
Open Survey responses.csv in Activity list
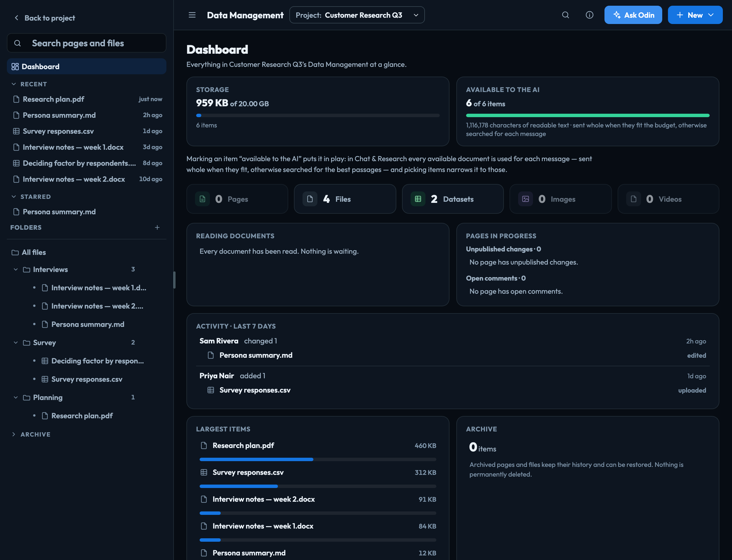tap(255, 390)
